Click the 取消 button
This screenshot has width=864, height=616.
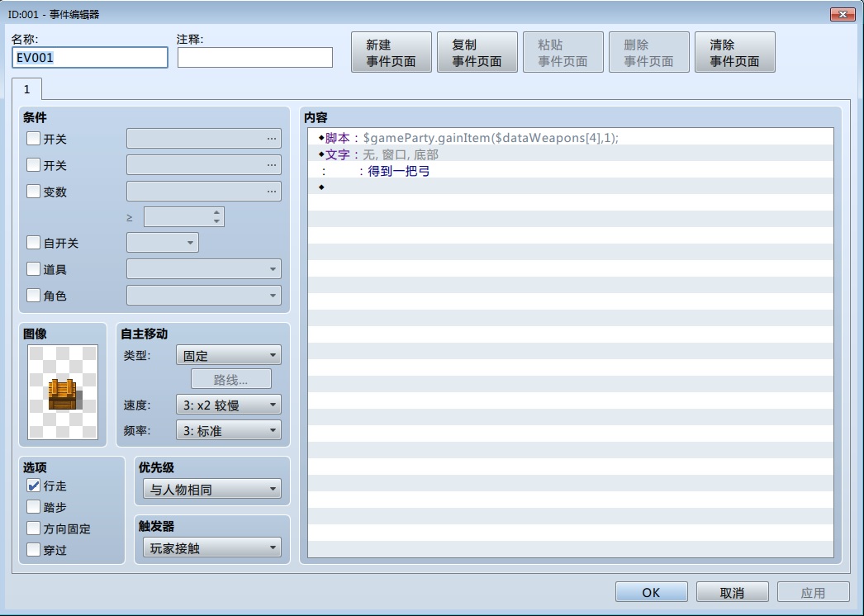[733, 592]
